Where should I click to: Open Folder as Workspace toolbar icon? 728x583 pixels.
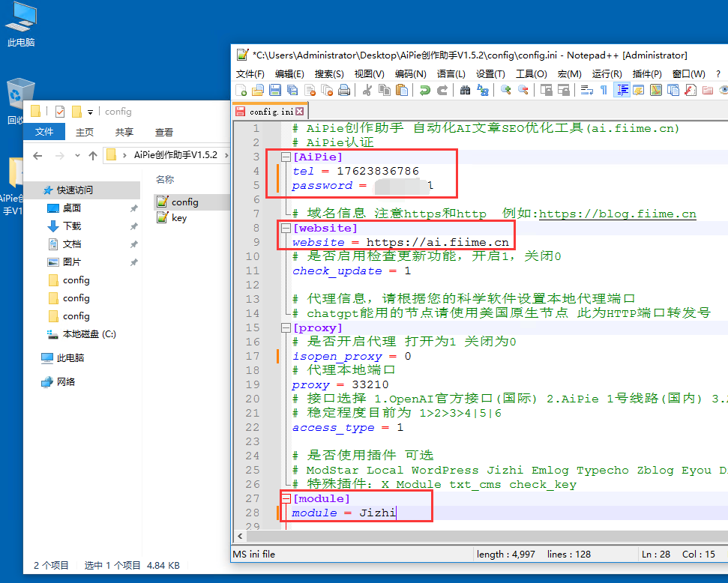pos(708,90)
